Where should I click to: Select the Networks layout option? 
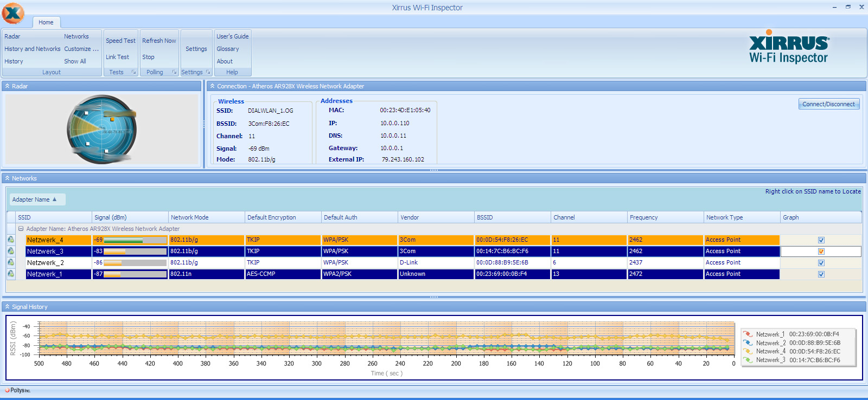point(76,36)
